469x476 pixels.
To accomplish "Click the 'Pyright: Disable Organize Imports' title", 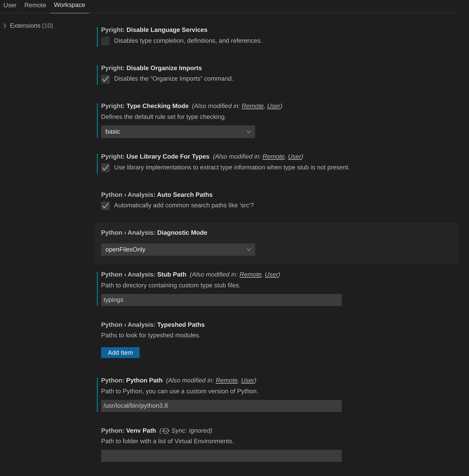I will [x=152, y=68].
